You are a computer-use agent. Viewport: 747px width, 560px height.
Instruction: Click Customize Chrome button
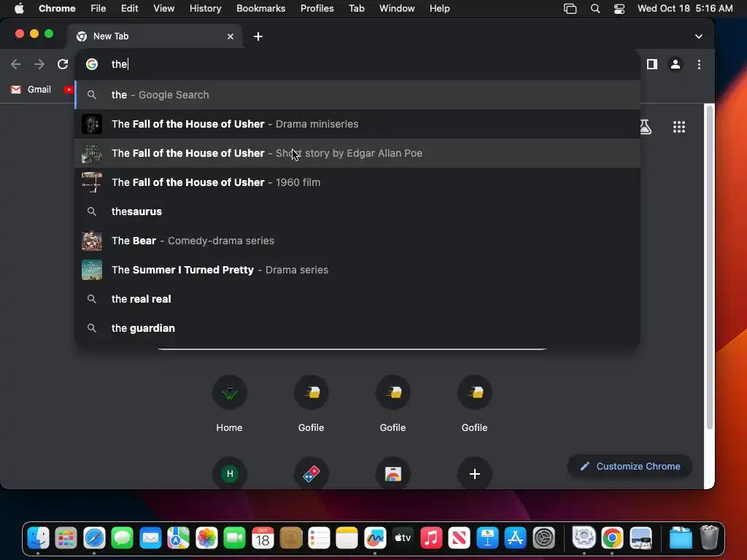630,466
